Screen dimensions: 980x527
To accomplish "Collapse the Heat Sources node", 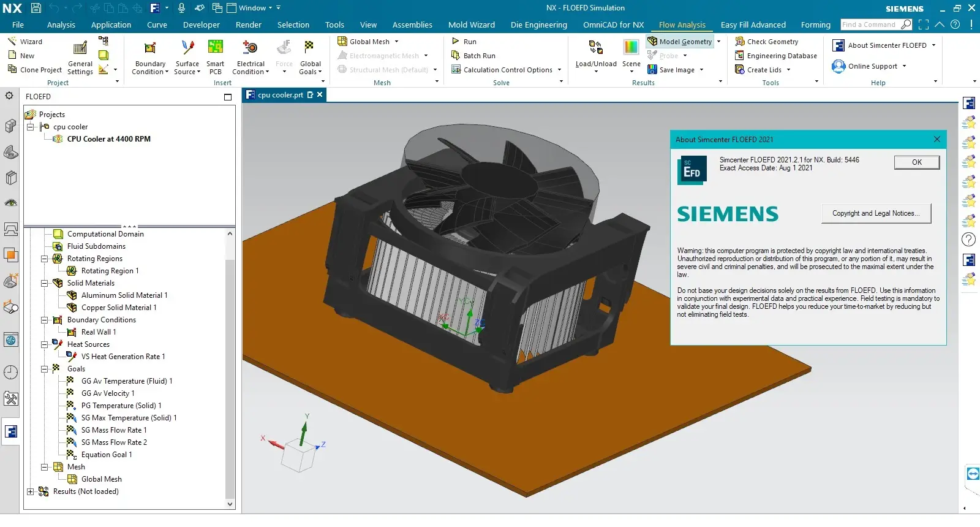I will (x=44, y=344).
